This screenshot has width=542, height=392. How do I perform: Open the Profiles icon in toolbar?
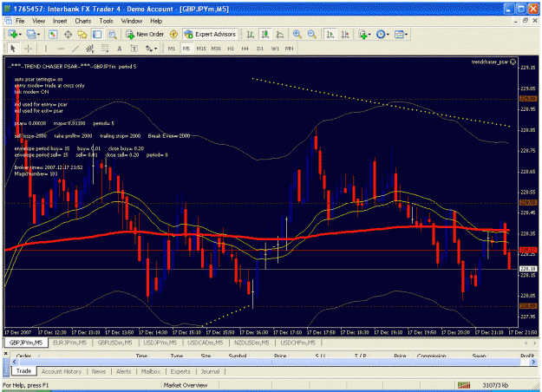(x=31, y=34)
